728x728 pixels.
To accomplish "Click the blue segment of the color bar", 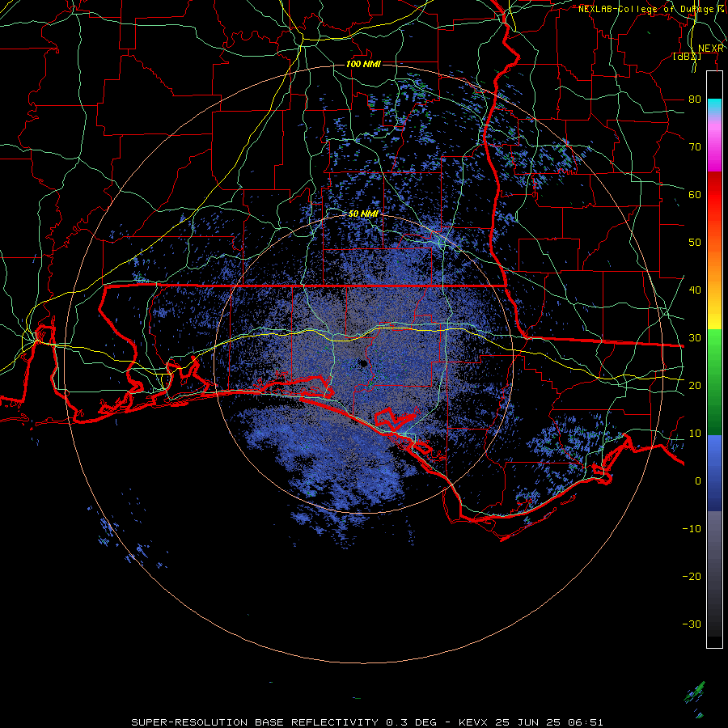I will [x=714, y=472].
